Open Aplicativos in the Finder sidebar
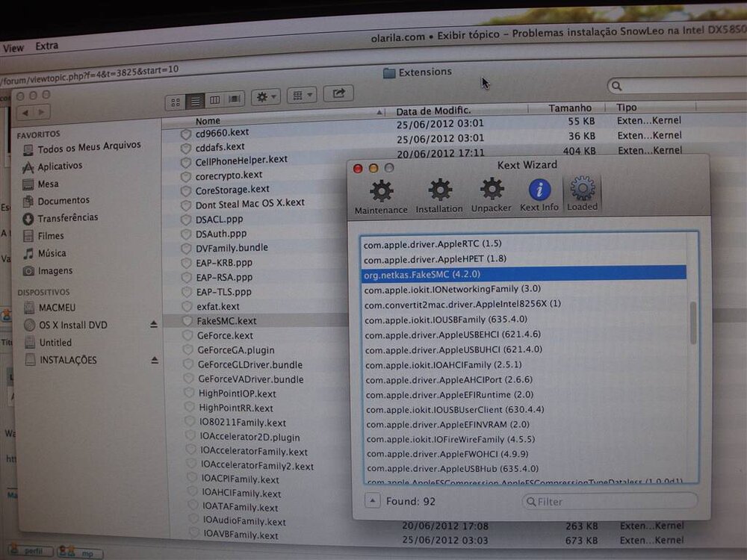This screenshot has width=747, height=560. 60,166
